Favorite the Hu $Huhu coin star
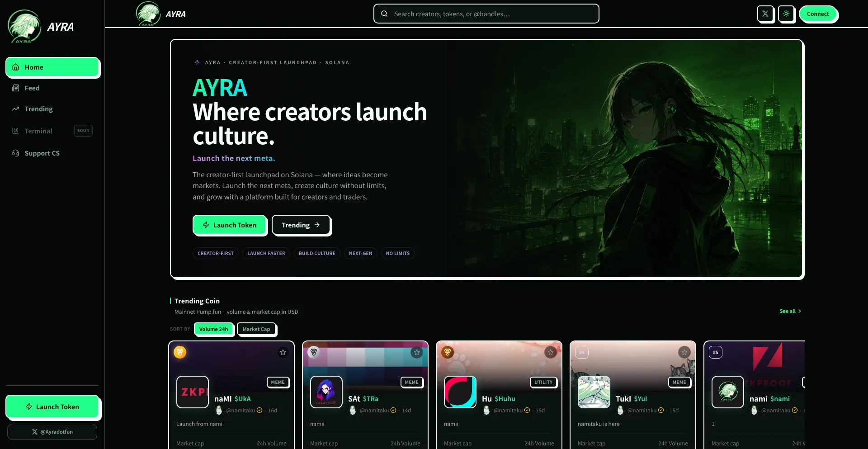Image resolution: width=868 pixels, height=449 pixels. [x=551, y=352]
